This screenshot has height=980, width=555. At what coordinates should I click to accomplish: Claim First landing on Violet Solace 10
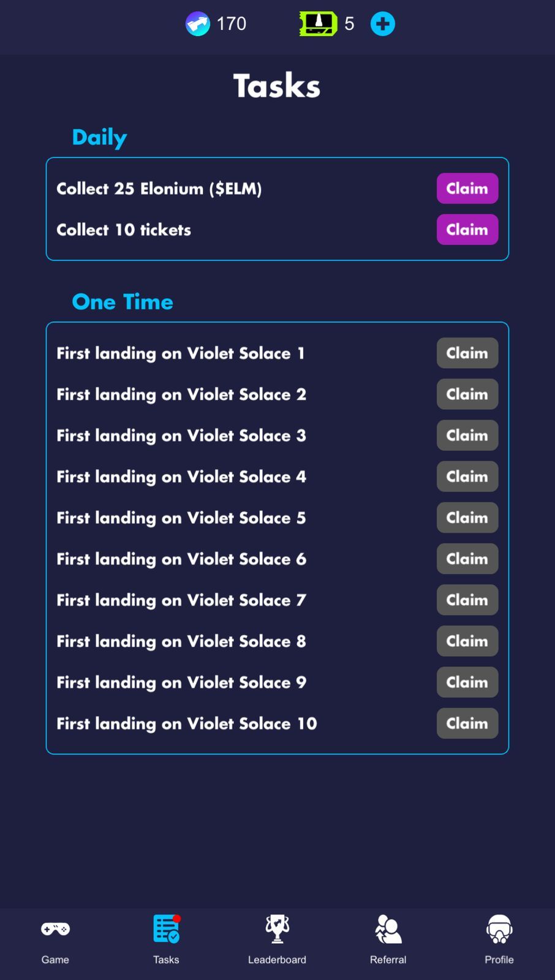coord(467,723)
